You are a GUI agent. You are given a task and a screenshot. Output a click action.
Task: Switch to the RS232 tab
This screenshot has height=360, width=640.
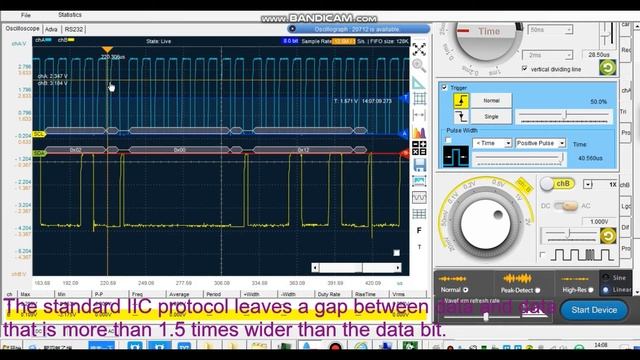point(74,29)
